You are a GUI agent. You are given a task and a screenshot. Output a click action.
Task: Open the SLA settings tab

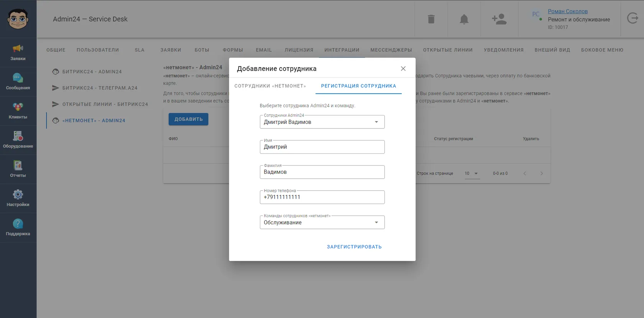(140, 50)
